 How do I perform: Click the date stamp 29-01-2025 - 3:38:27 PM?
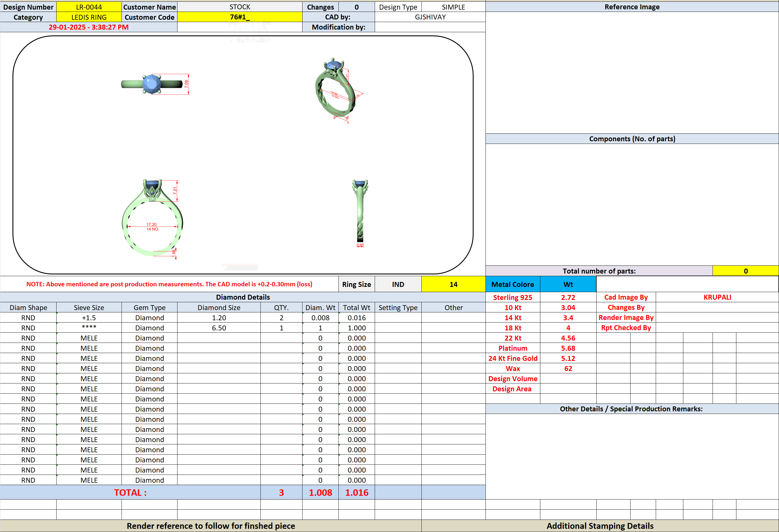[88, 27]
